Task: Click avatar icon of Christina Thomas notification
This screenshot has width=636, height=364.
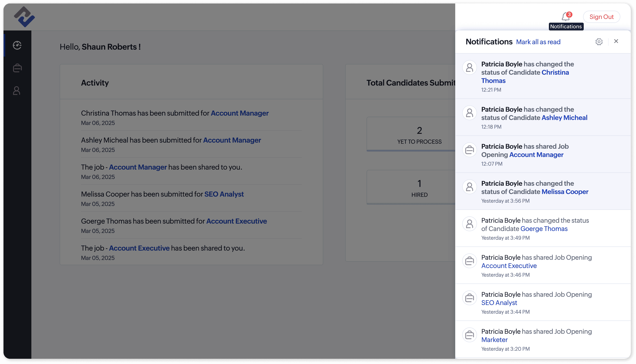Action: (x=469, y=67)
